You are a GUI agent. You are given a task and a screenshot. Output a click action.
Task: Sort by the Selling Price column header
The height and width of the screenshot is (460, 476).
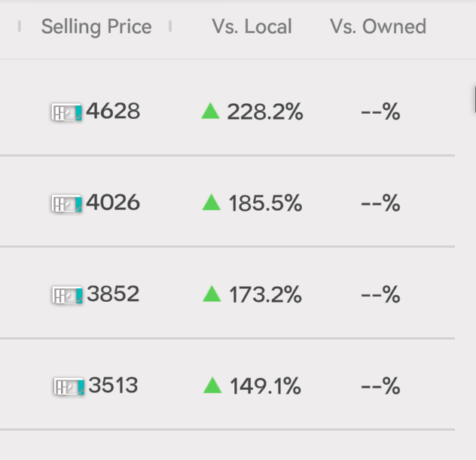click(x=96, y=27)
